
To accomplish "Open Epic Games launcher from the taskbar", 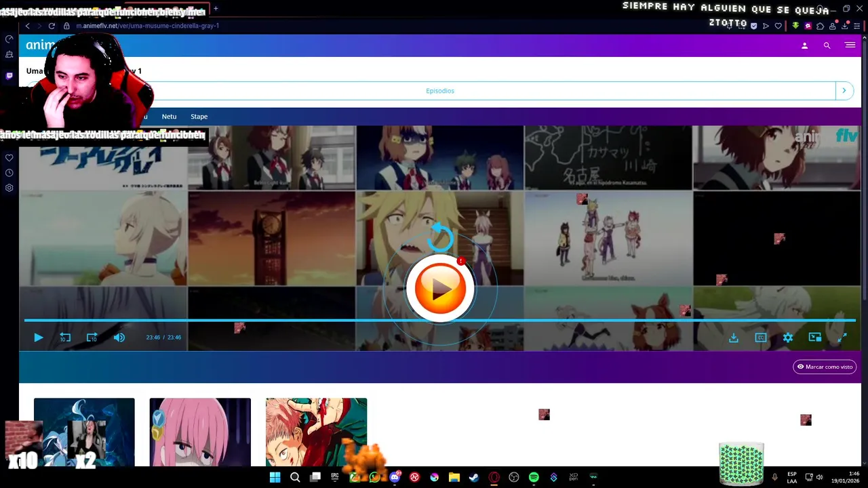I will click(x=334, y=477).
